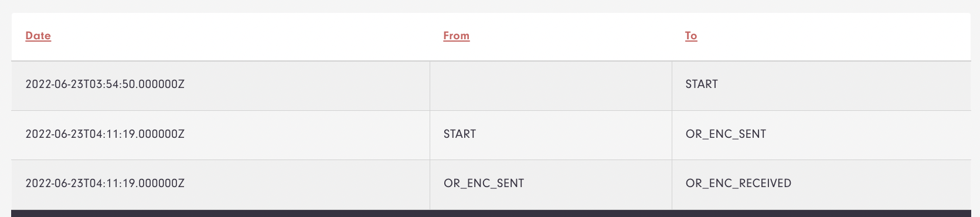Image resolution: width=980 pixels, height=217 pixels.
Task: Sort table by the Date column header
Action: (x=38, y=36)
